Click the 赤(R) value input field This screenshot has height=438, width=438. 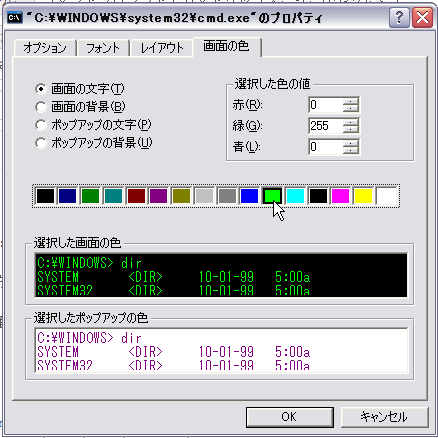pos(325,105)
